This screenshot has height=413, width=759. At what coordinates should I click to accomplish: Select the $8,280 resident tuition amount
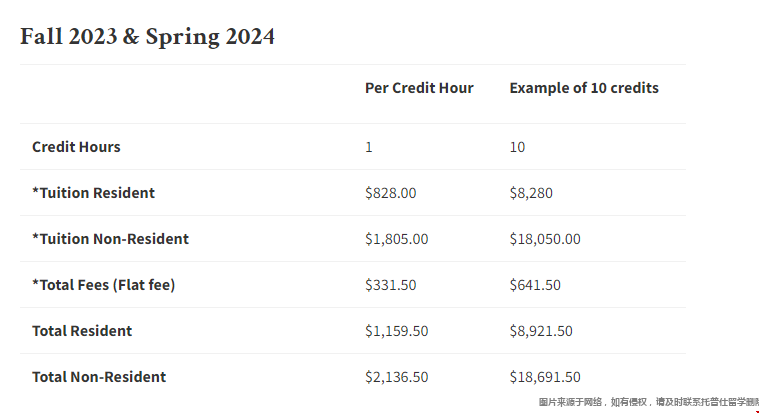pyautogui.click(x=531, y=193)
